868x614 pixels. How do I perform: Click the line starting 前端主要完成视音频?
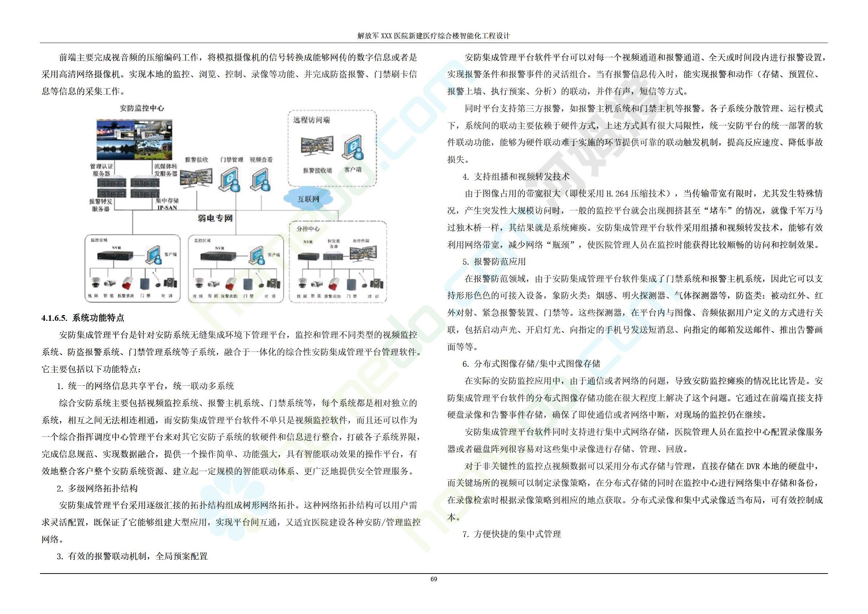coord(239,58)
